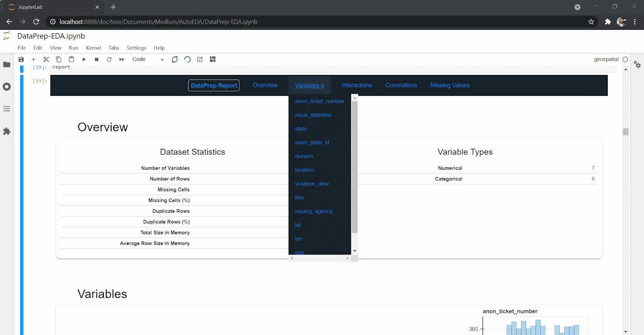This screenshot has width=644, height=335.
Task: Open the cell type Code dropdown
Action: [x=148, y=59]
